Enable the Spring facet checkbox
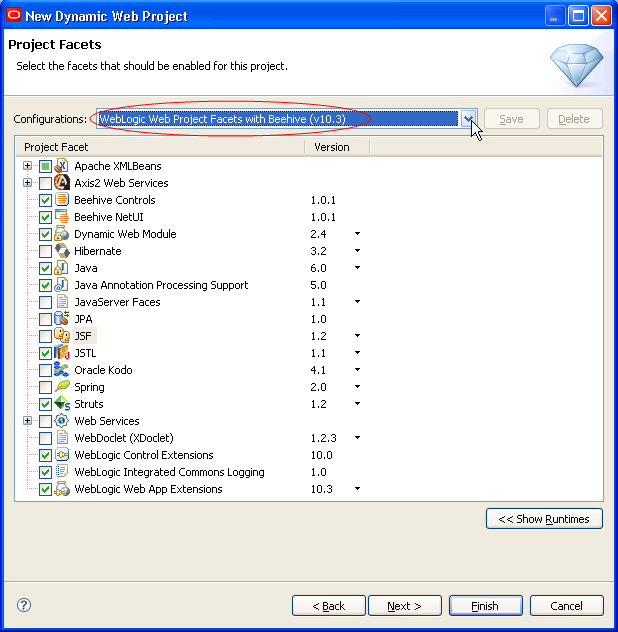Screen dimensions: 618x632 (45, 387)
